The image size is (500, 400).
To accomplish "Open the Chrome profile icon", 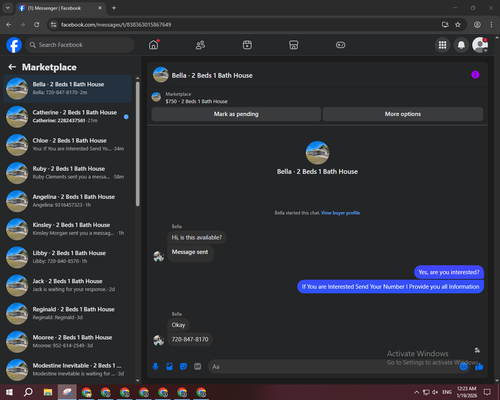I will tap(477, 25).
